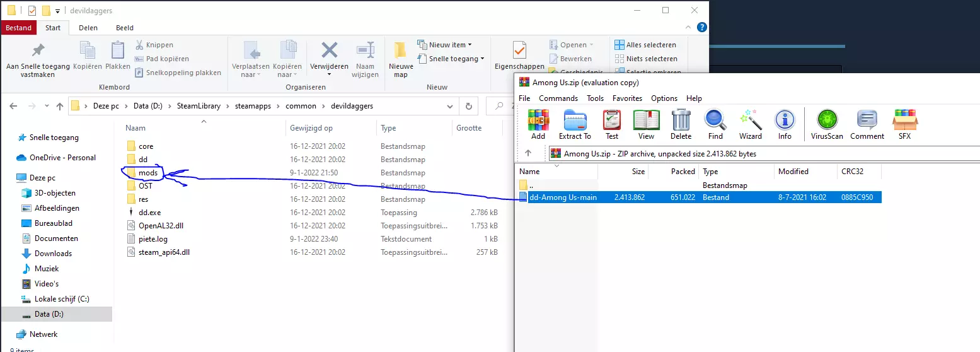Viewport: 980px width, 352px height.
Task: Click Snelkoppeling plakken in ribbon
Action: click(178, 73)
